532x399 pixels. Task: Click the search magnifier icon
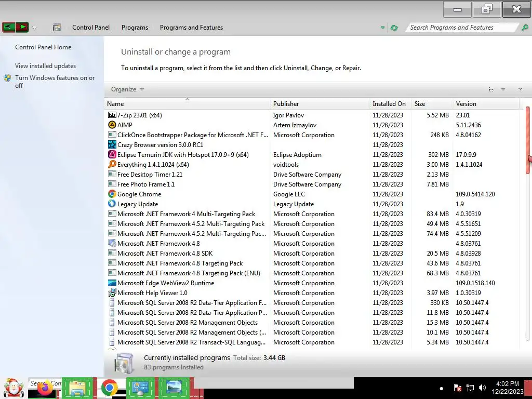coord(525,28)
